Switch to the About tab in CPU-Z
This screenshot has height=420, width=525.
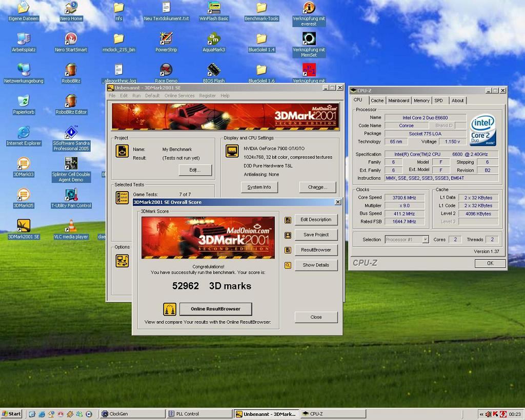coord(457,100)
